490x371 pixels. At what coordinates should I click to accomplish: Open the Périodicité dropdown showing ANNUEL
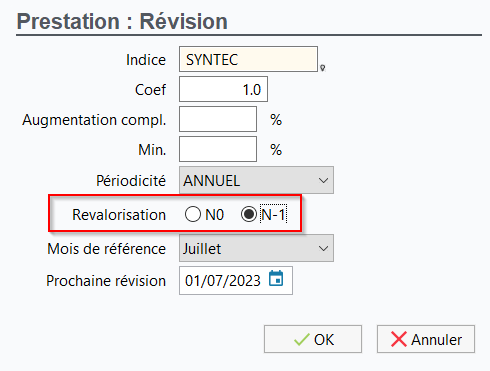click(256, 180)
